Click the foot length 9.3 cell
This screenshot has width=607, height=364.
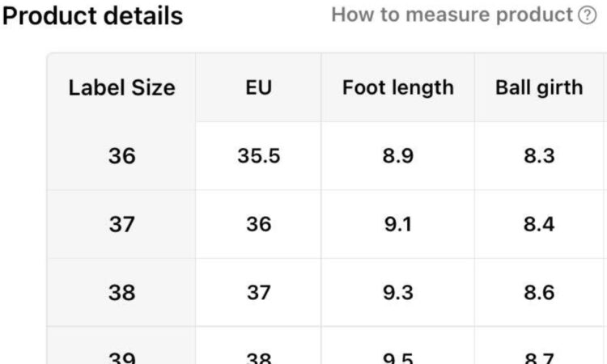398,293
